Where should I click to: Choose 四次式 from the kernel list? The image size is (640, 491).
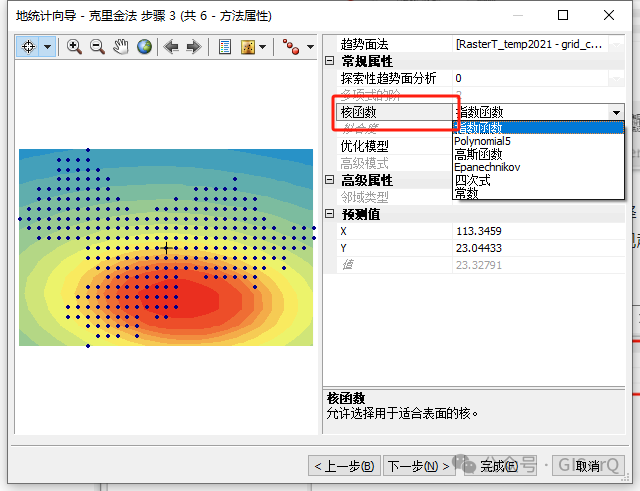pos(538,180)
